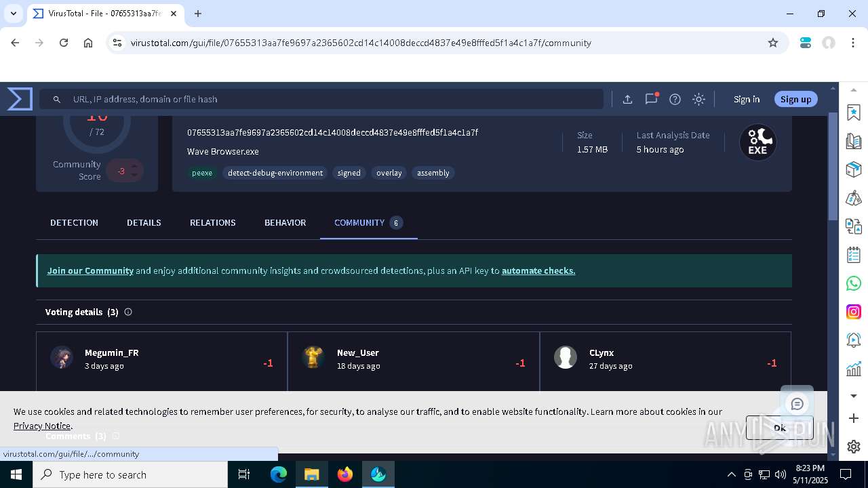
Task: Click New_User avatar
Action: pyautogui.click(x=313, y=357)
